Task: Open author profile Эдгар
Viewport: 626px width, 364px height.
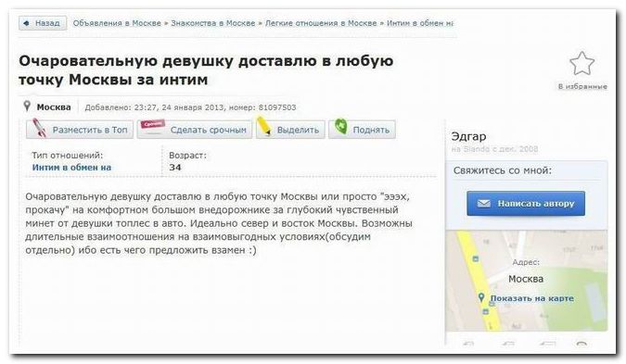Action: point(468,136)
